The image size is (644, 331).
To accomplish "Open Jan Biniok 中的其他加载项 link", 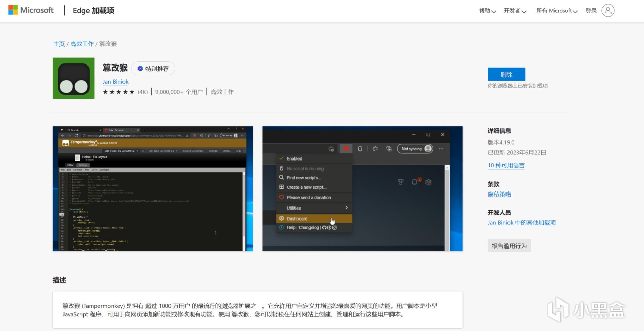I will pos(522,223).
